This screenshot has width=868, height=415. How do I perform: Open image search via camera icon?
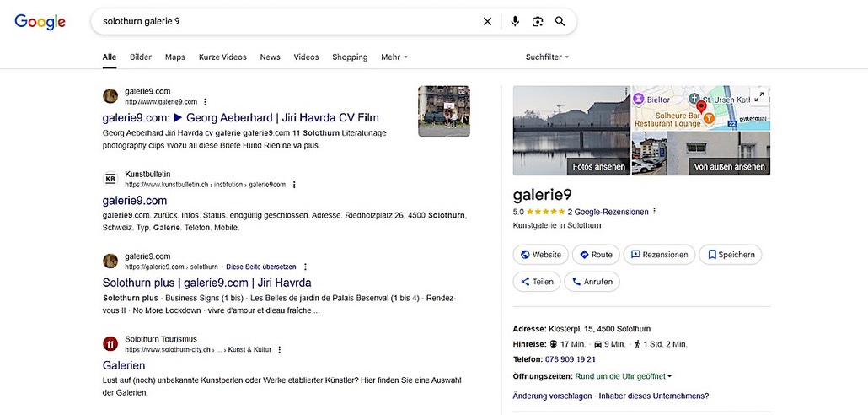pyautogui.click(x=538, y=22)
